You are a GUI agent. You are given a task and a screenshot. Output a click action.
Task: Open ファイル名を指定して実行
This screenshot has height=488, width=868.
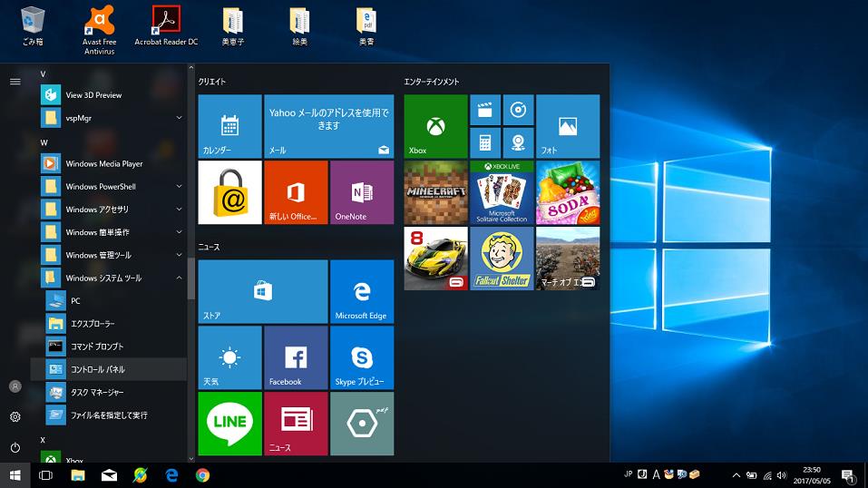[x=109, y=415]
